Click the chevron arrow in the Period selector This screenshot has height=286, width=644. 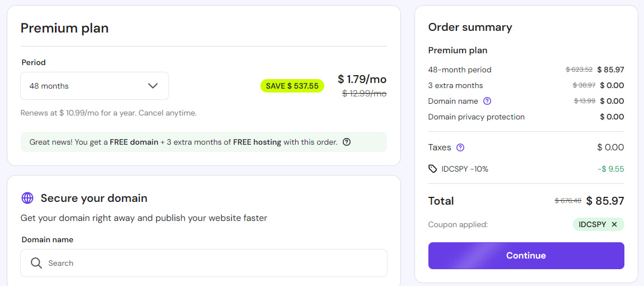point(153,86)
